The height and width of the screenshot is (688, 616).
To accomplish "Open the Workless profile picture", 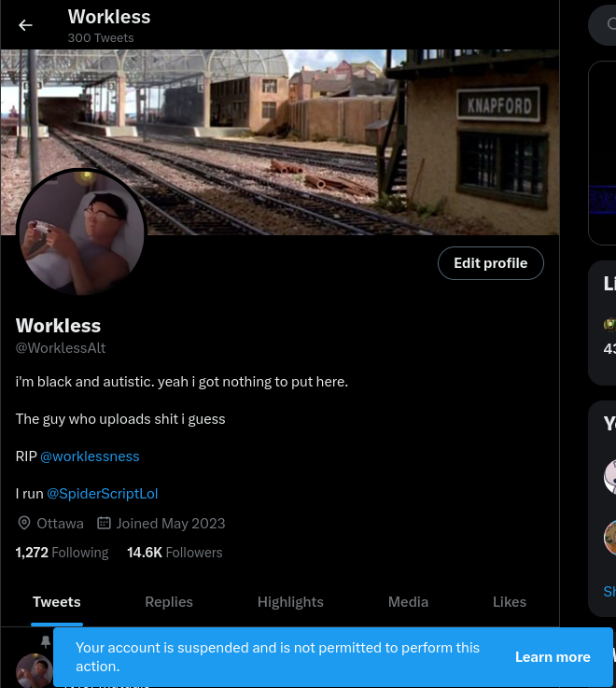I will coord(81,232).
